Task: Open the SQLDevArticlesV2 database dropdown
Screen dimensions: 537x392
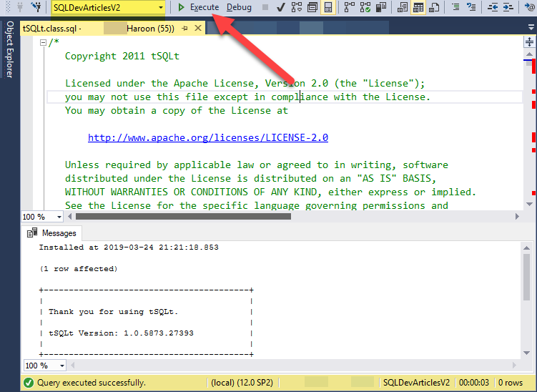Action: pyautogui.click(x=161, y=8)
